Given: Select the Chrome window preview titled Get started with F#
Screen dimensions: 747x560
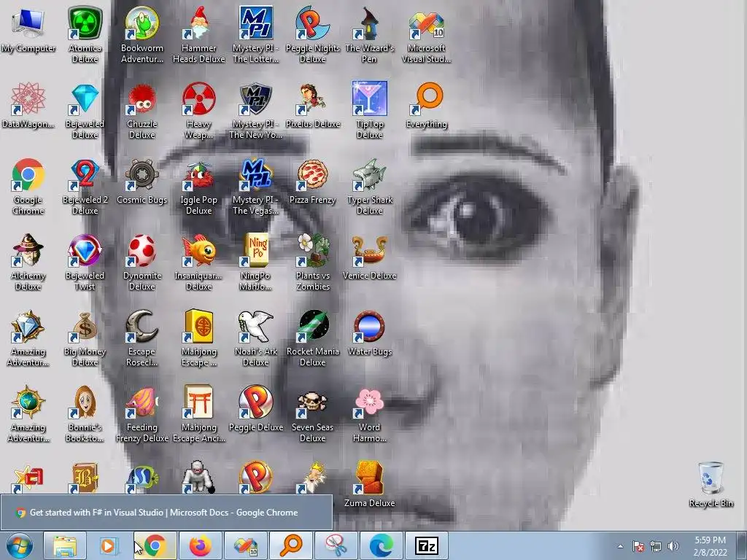Looking at the screenshot, I should [166, 513].
